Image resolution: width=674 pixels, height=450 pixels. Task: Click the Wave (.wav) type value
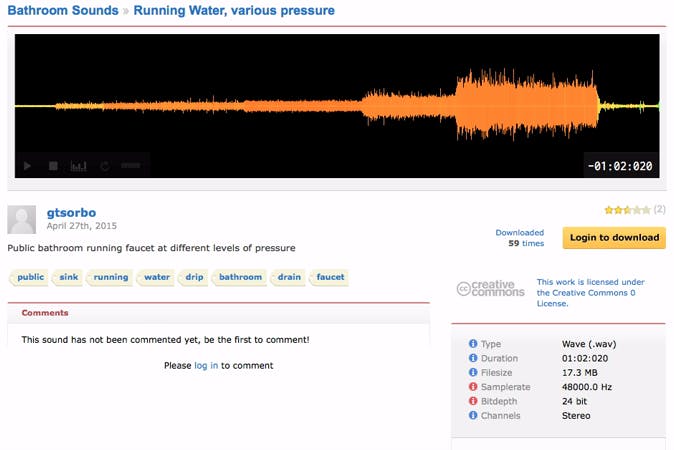589,344
